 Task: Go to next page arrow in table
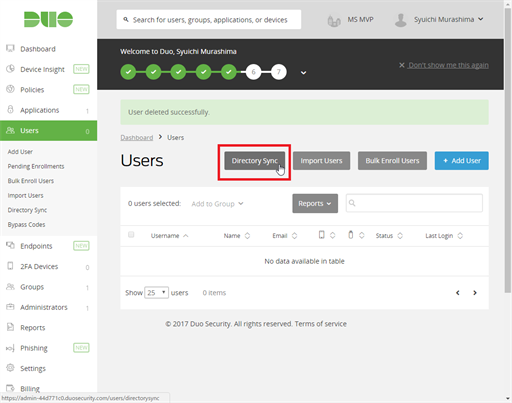coord(475,293)
